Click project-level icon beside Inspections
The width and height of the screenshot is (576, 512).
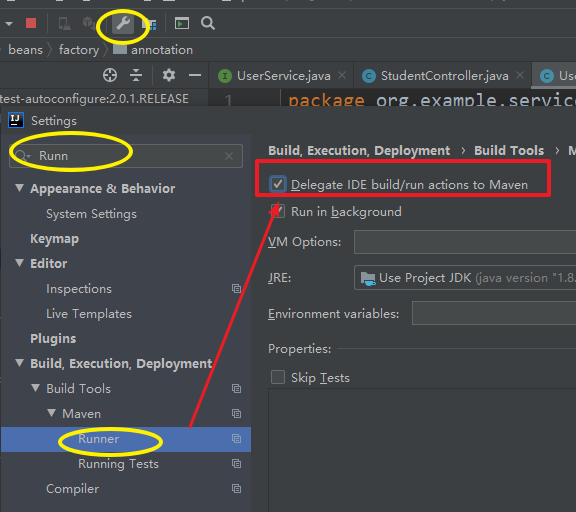pyautogui.click(x=236, y=289)
